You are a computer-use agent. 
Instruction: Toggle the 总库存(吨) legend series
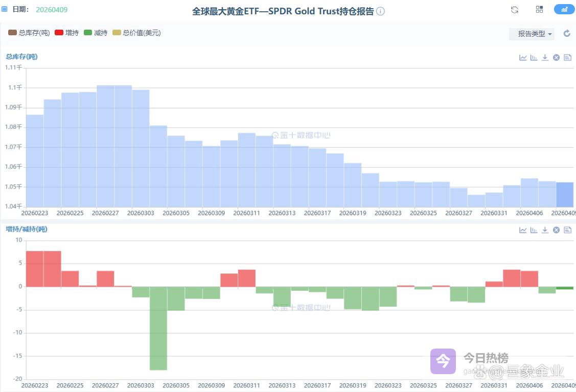[29, 33]
